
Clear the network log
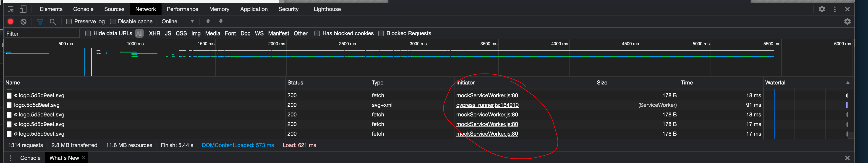[x=23, y=21]
